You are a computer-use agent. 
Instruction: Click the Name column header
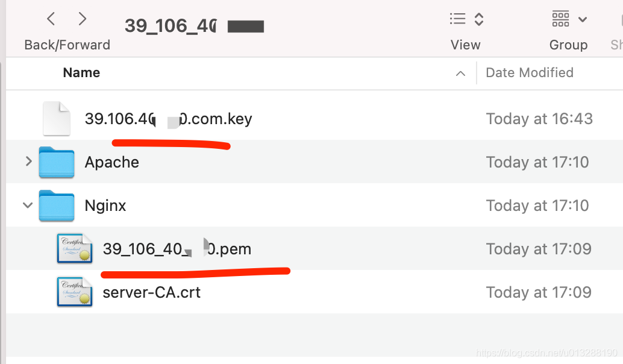(81, 72)
